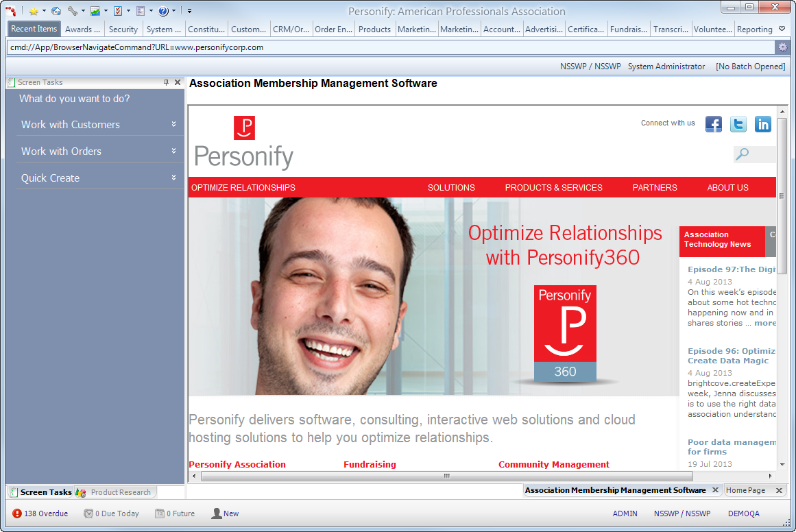Expand the chart icon dropdown arrow
Screen dimensions: 796x532
106,11
